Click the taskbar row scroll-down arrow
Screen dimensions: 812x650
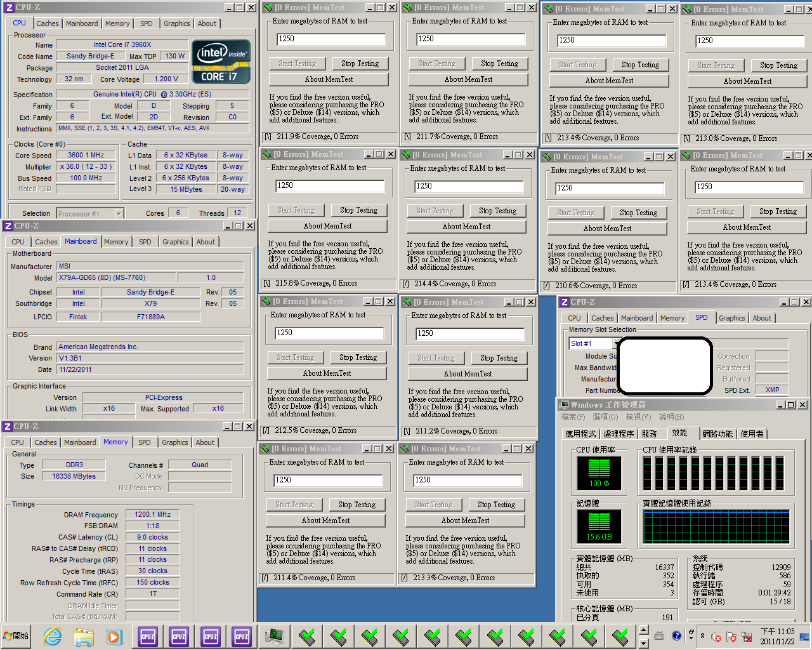click(643, 642)
